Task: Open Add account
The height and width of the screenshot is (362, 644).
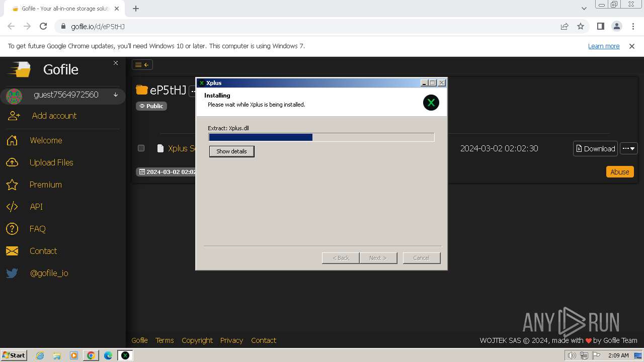Action: [54, 116]
